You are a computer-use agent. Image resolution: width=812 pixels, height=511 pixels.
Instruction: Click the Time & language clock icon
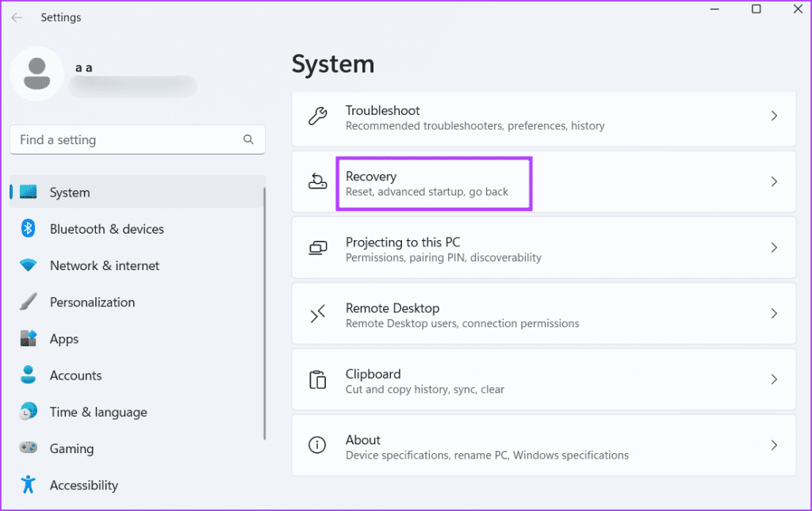pos(29,412)
